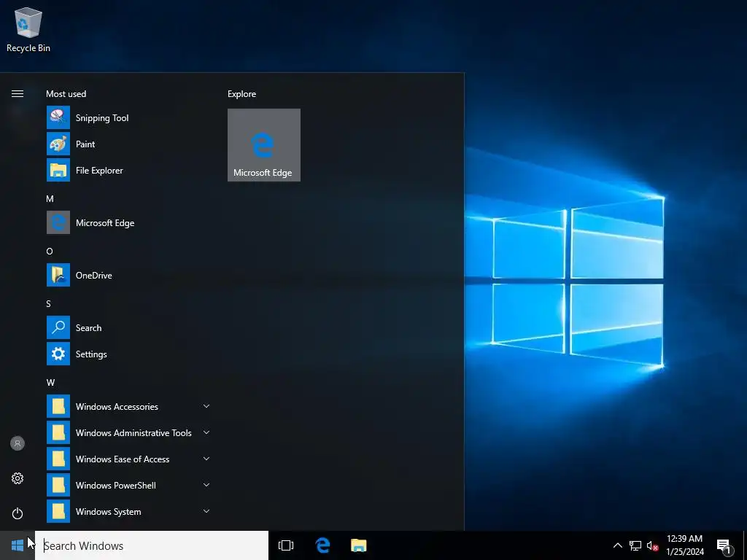Select the Recycle Bin desktop icon
Screen dimensions: 747x560
click(x=28, y=29)
